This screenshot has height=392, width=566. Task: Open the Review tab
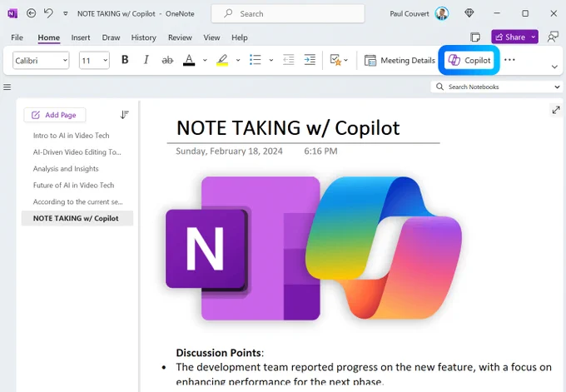pos(180,37)
